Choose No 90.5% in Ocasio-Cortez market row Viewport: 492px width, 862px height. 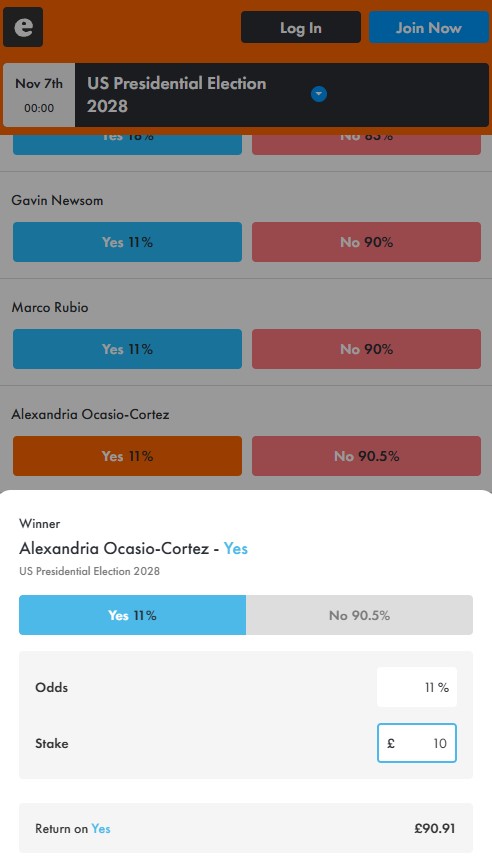(x=367, y=456)
